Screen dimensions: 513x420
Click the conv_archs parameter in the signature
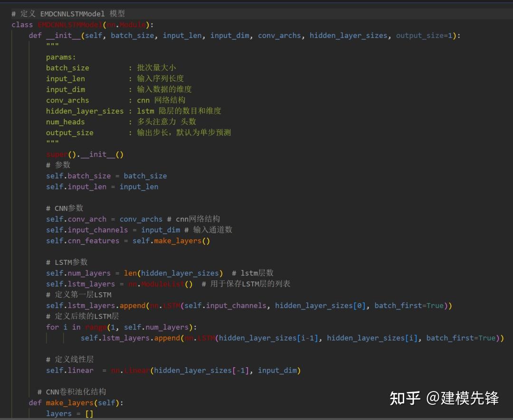click(x=279, y=36)
